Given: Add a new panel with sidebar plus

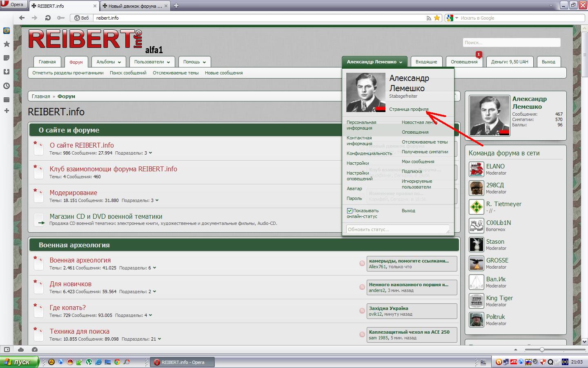Looking at the screenshot, I should pos(7,111).
